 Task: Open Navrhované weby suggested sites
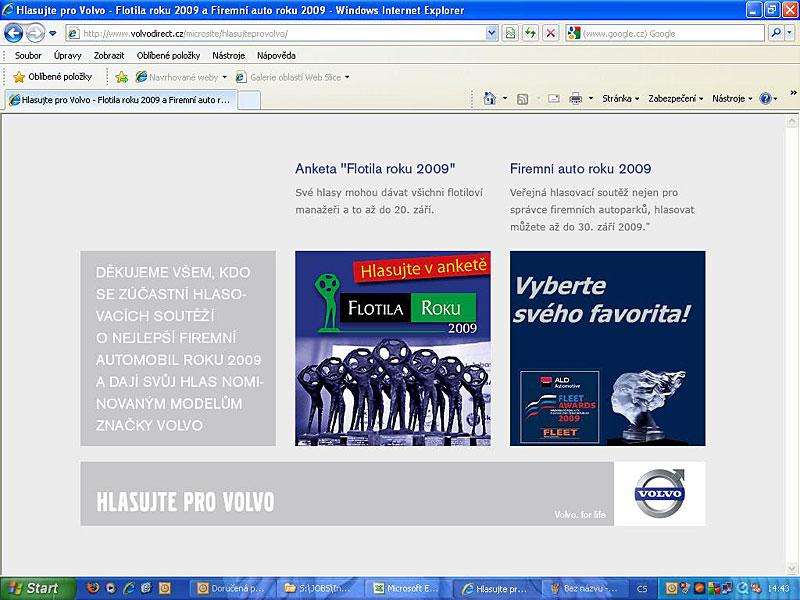click(x=181, y=77)
